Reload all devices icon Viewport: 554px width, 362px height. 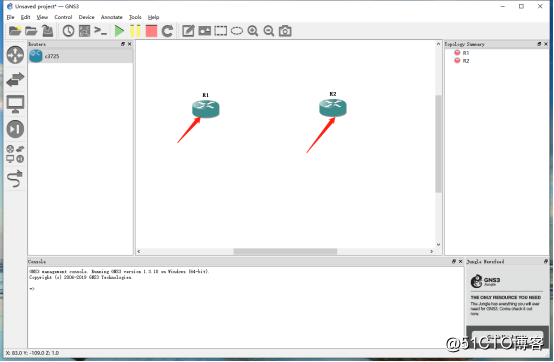click(167, 31)
